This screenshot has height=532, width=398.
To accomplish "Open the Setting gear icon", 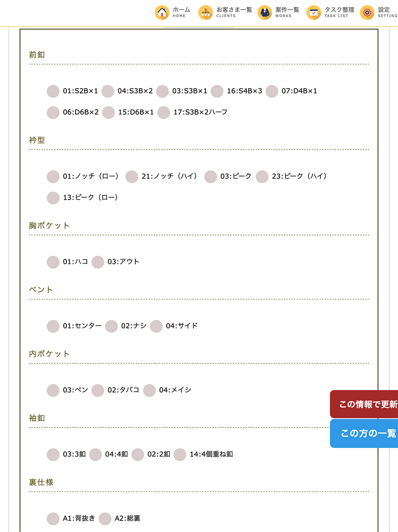I will 367,13.
